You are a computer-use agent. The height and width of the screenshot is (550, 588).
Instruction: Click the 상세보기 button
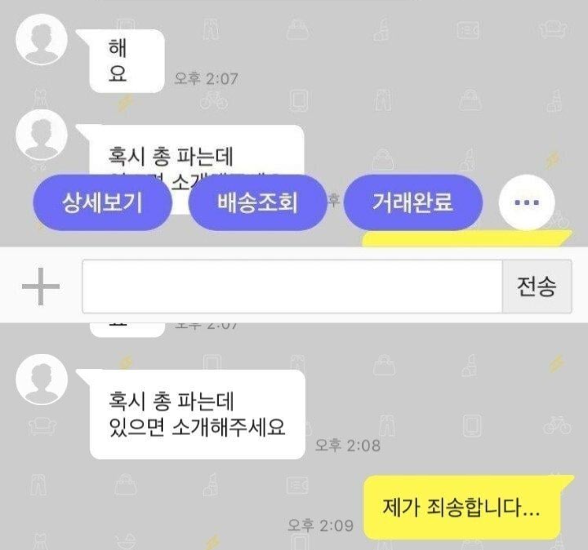tap(102, 202)
